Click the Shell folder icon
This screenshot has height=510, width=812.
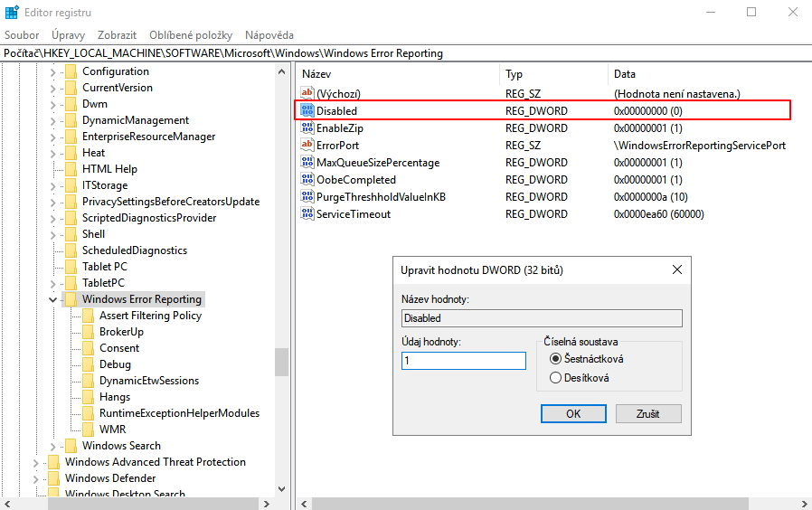pos(71,234)
